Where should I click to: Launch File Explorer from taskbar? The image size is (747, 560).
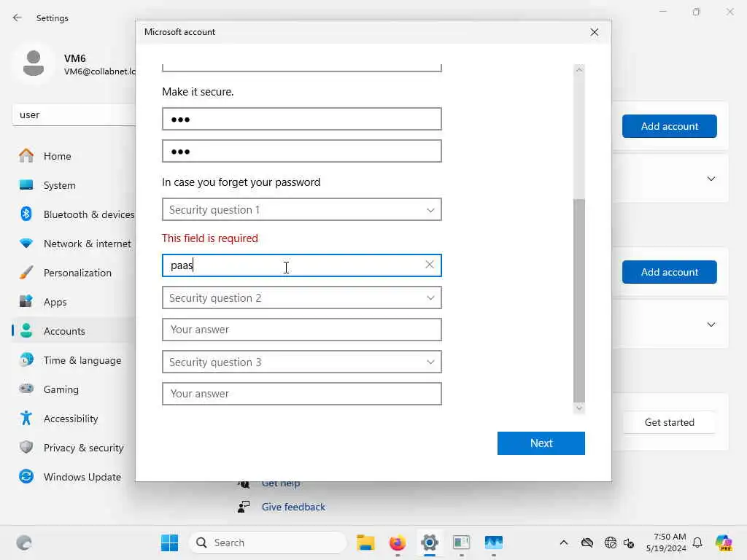(365, 542)
